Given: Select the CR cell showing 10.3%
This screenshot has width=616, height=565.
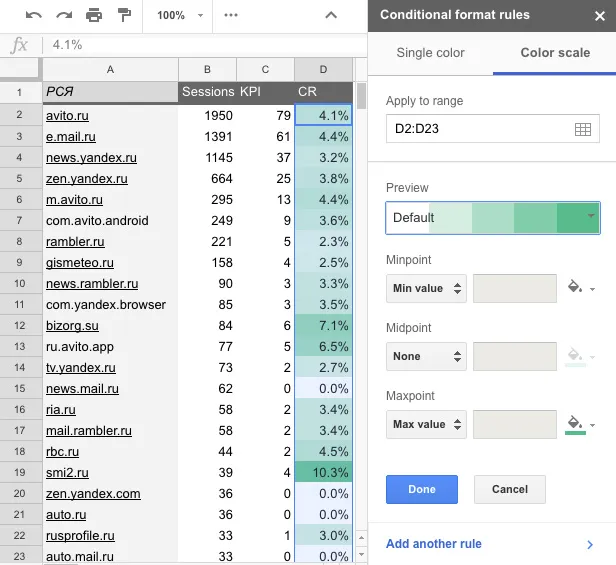Looking at the screenshot, I should pyautogui.click(x=323, y=473).
